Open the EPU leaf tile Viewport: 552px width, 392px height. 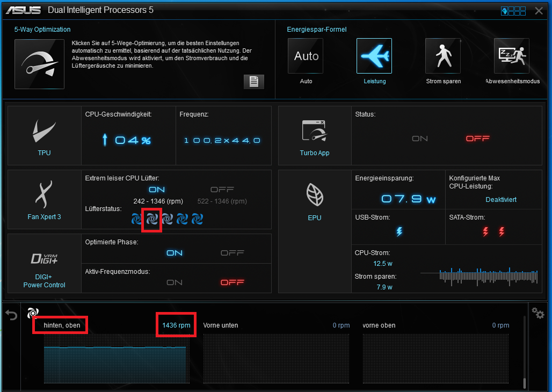pyautogui.click(x=315, y=232)
